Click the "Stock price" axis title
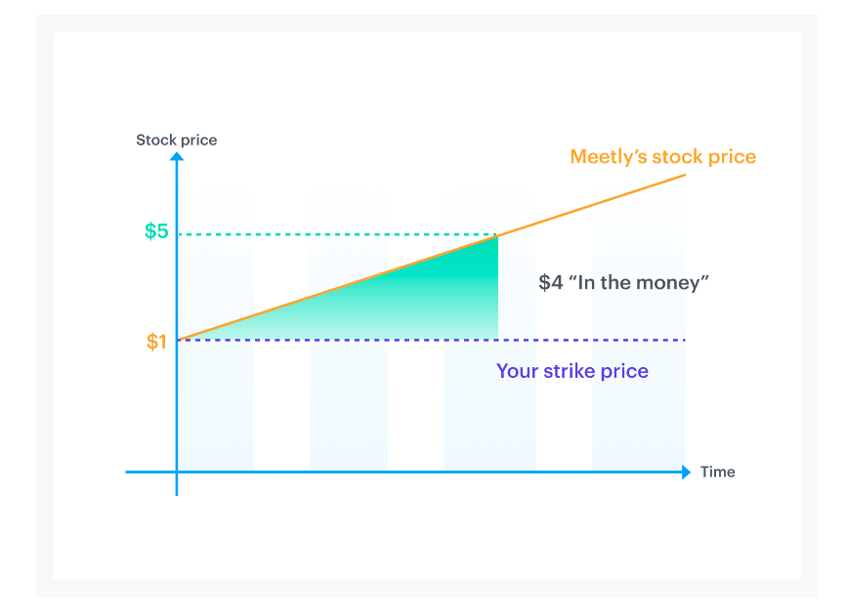Image resolution: width=847 pixels, height=616 pixels. [177, 140]
